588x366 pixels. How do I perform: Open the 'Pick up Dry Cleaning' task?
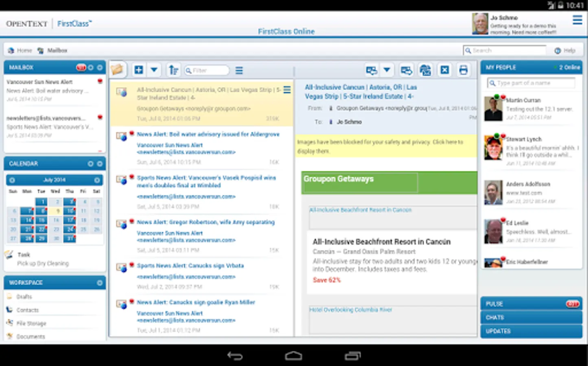(43, 264)
